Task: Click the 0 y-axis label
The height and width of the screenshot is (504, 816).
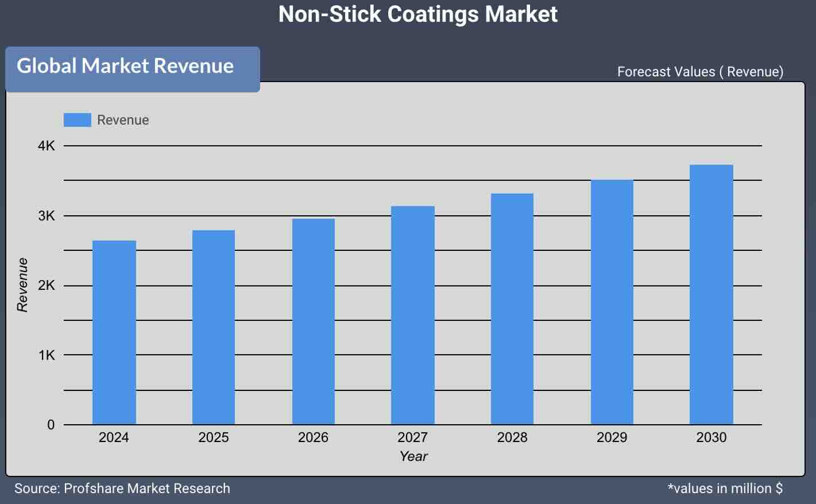Action: [51, 425]
